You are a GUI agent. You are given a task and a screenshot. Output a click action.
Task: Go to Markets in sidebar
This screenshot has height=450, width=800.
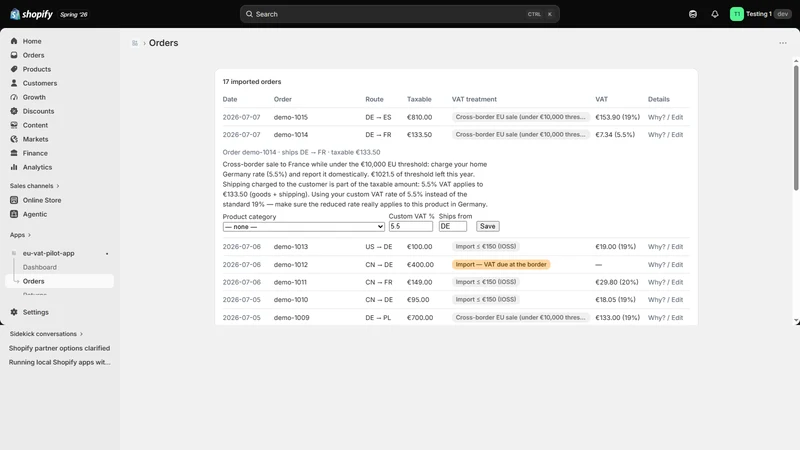[x=35, y=139]
